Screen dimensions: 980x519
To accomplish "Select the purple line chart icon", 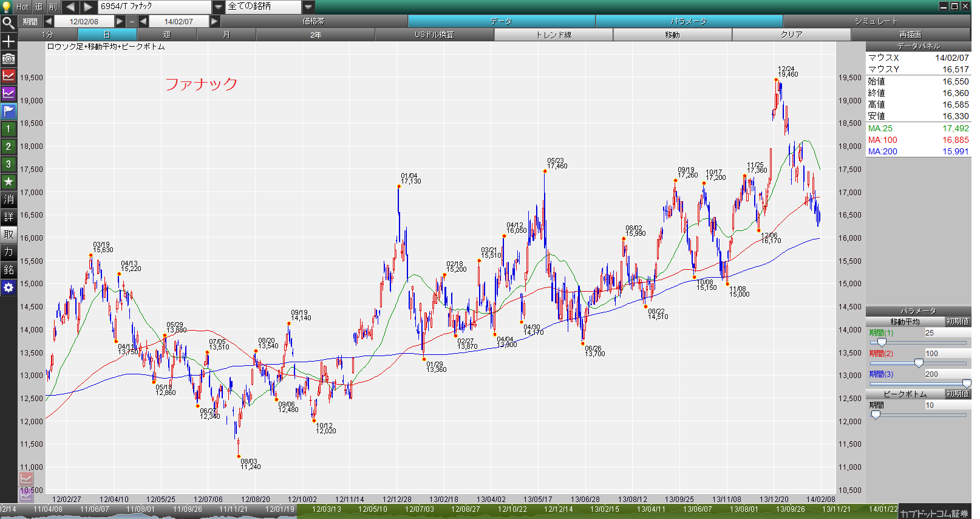I will point(9,94).
